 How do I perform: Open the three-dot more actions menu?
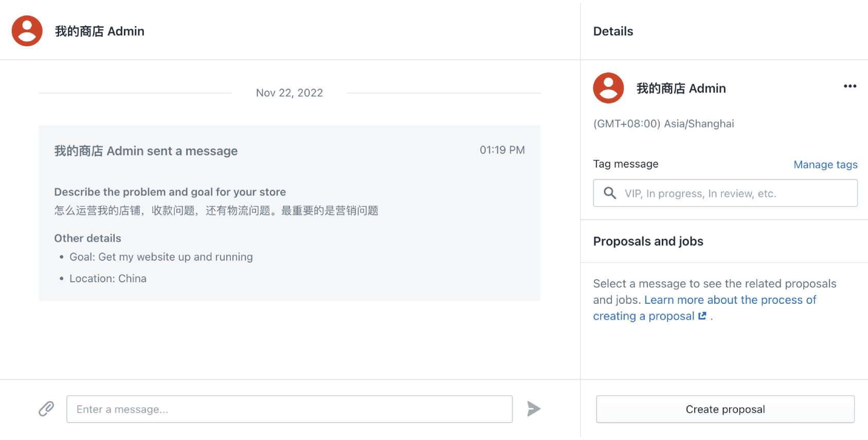[849, 86]
